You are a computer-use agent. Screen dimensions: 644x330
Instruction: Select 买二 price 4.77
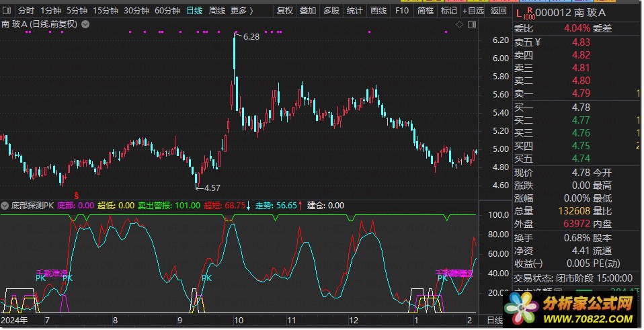(x=581, y=120)
